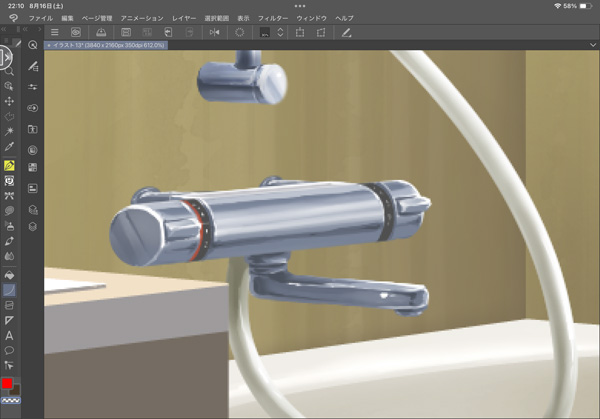Choose the brown sub color swatch

(15, 391)
